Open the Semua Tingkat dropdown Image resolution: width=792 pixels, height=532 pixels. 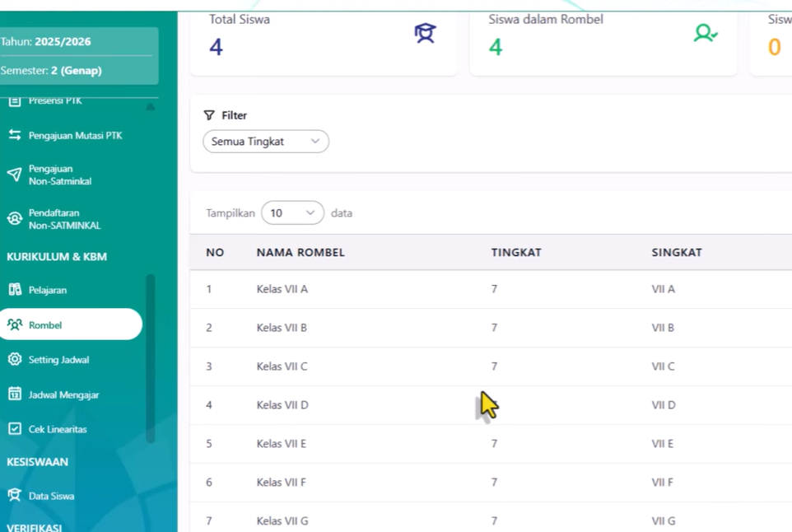(265, 141)
